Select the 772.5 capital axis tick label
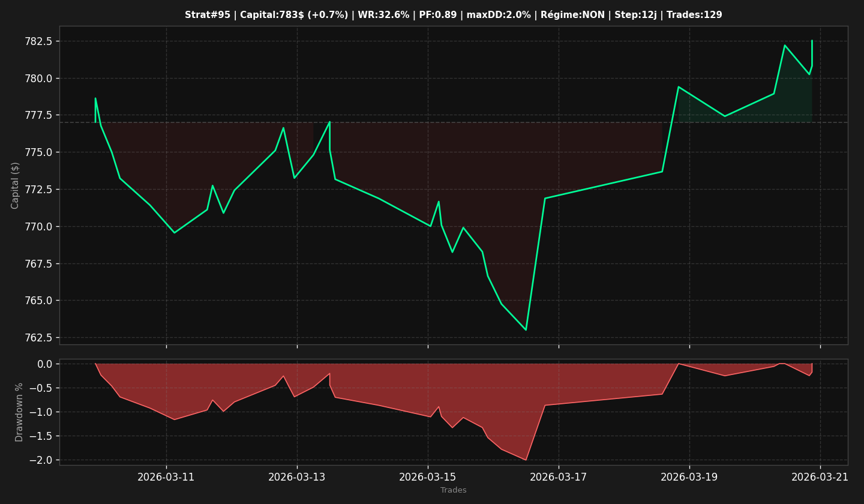Screen dimensions: 864x504 tap(39, 190)
